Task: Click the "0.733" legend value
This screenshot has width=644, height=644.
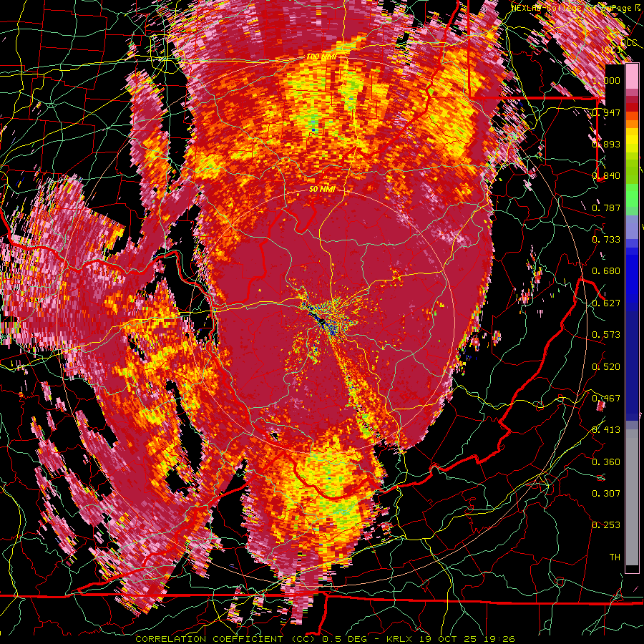Action: click(606, 240)
